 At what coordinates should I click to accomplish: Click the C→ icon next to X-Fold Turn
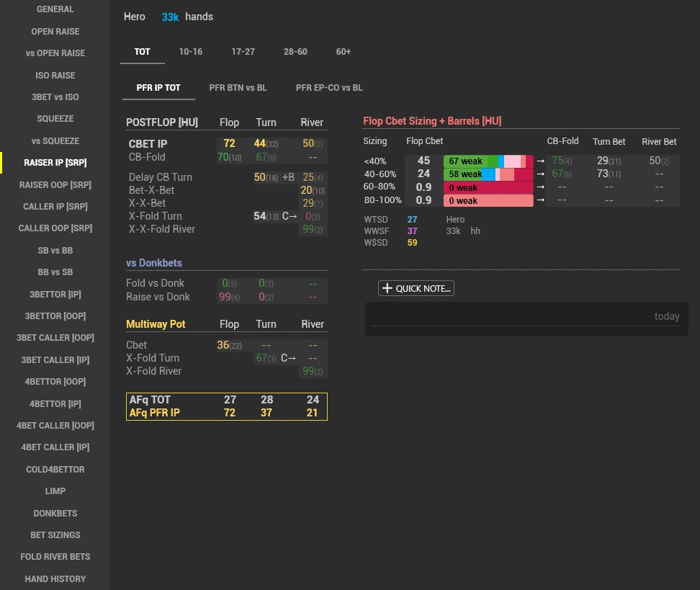288,216
